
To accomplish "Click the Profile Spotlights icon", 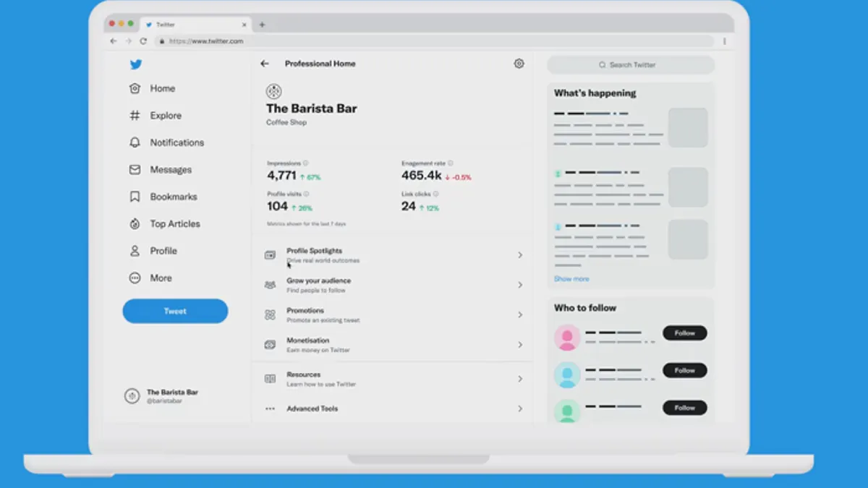I will pos(270,255).
